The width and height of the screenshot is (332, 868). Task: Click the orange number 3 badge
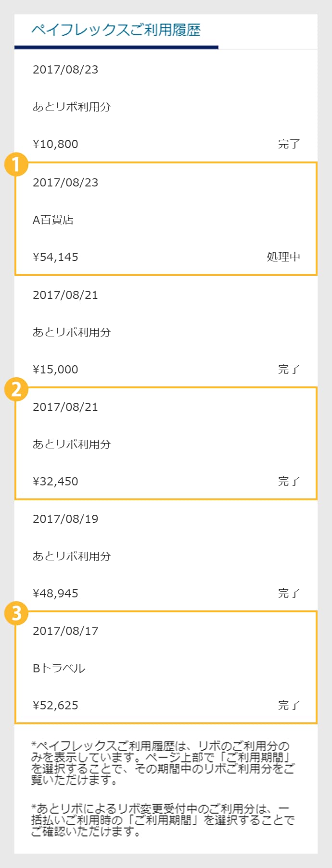16,613
